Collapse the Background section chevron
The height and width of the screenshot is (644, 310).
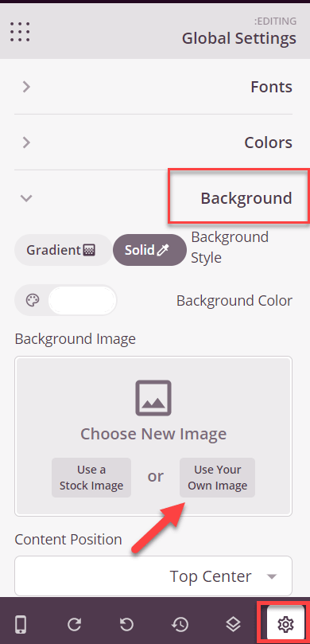click(27, 198)
